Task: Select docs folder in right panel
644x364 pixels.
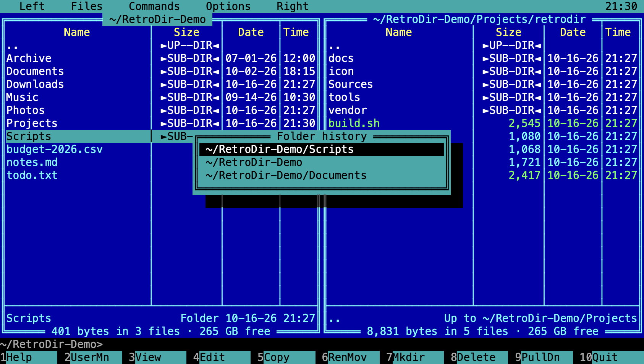Action: [483, 58]
